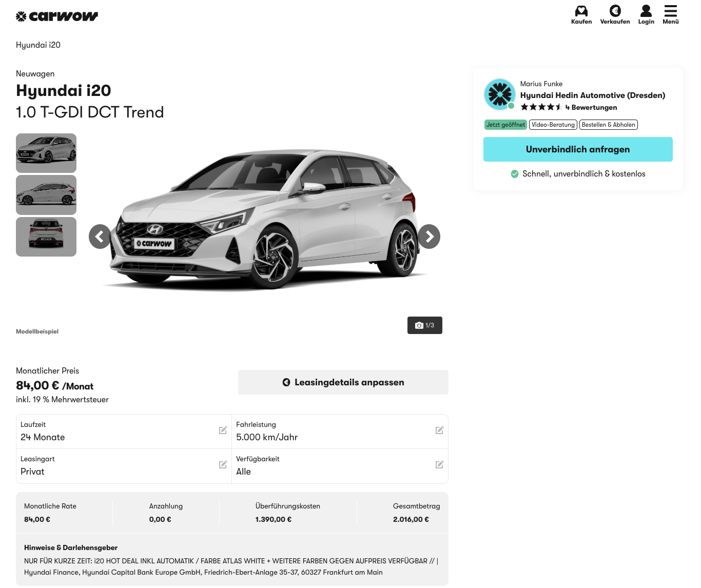
Task: Open Leasingdetails anpassen
Action: (343, 382)
